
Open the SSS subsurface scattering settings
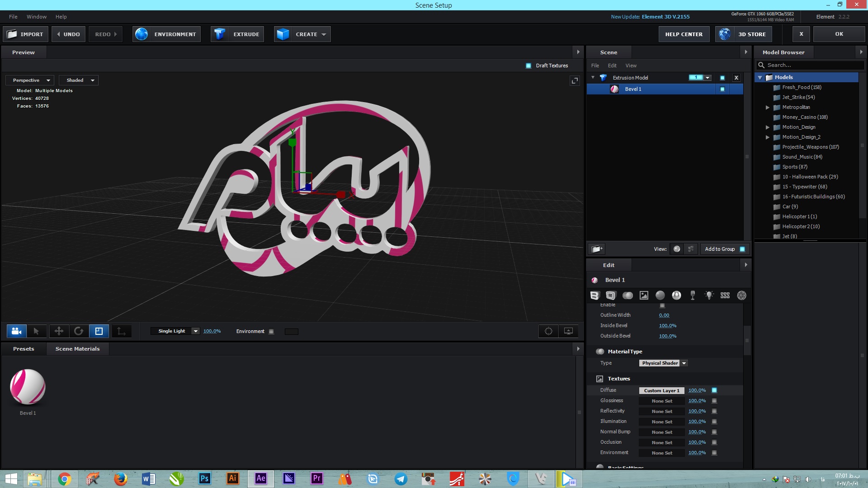click(725, 296)
